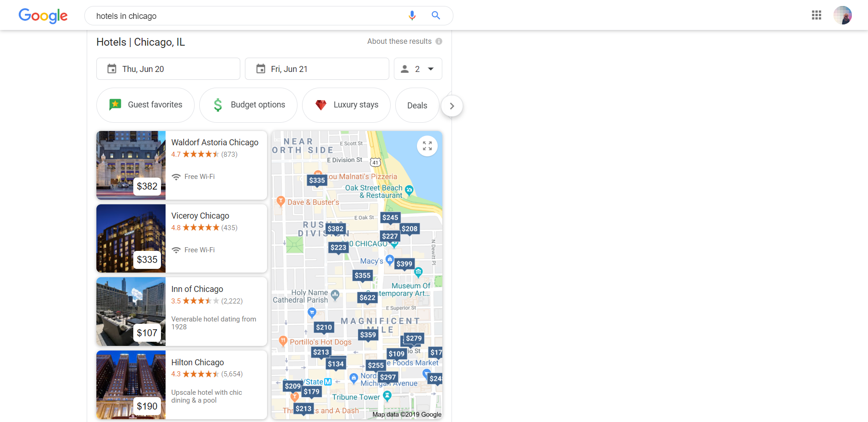Viewport: 868px width, 422px height.
Task: Click the Google logo
Action: click(43, 16)
